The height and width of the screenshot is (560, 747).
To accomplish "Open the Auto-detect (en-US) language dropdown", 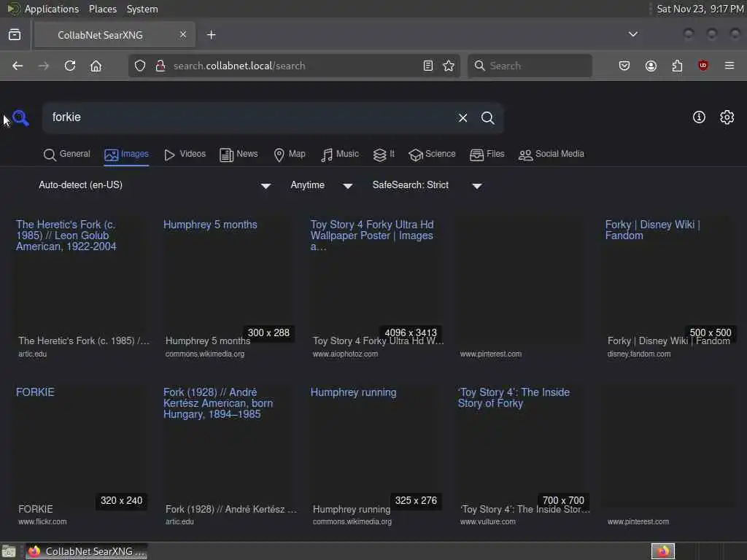I will 155,185.
